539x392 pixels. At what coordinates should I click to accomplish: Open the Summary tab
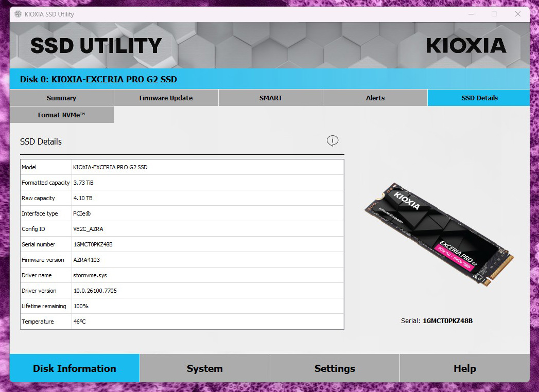point(62,98)
